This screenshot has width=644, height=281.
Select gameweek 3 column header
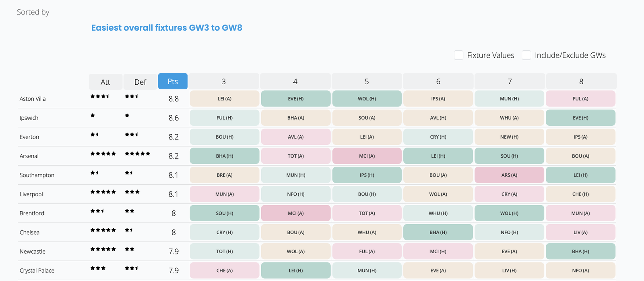tap(224, 81)
